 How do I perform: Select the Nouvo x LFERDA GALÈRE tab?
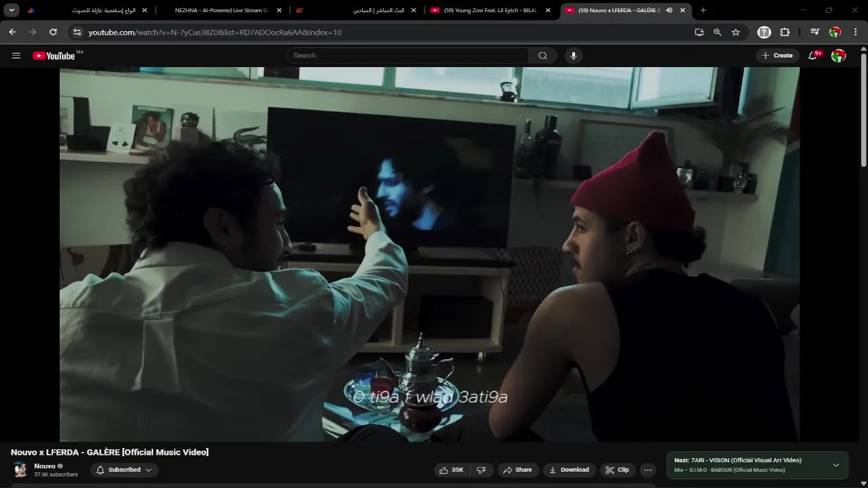click(618, 10)
